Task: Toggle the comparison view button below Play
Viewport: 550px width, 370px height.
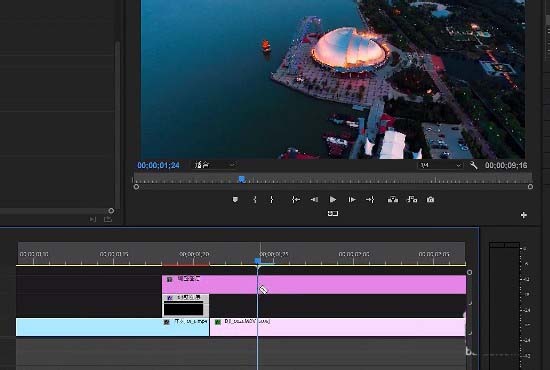Action: click(x=333, y=213)
